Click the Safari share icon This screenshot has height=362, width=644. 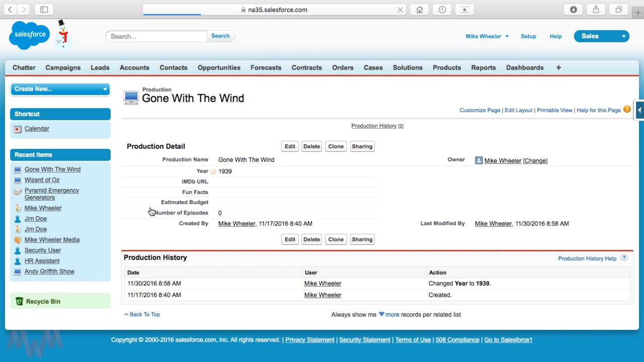tap(596, 10)
